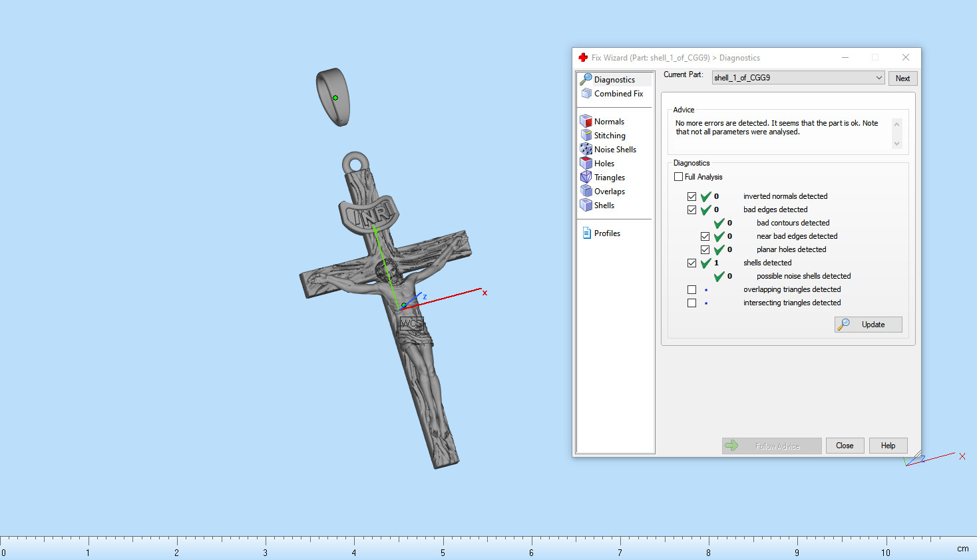Click the Triangles icon in sidebar
Image resolution: width=977 pixels, height=560 pixels.
point(586,177)
